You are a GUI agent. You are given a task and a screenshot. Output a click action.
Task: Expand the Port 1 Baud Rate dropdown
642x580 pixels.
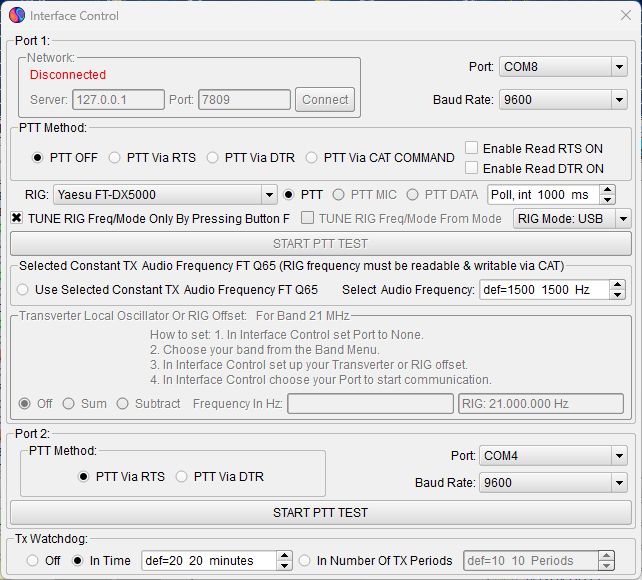tap(619, 100)
